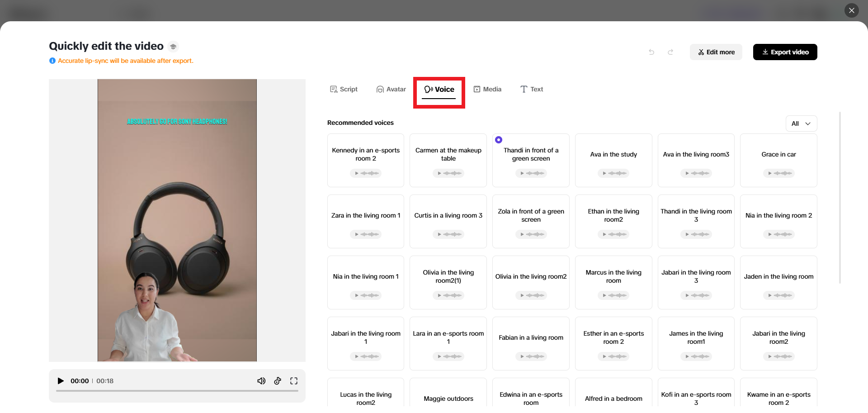
Task: Play Zara in the living room 1 sample
Action: pos(366,234)
